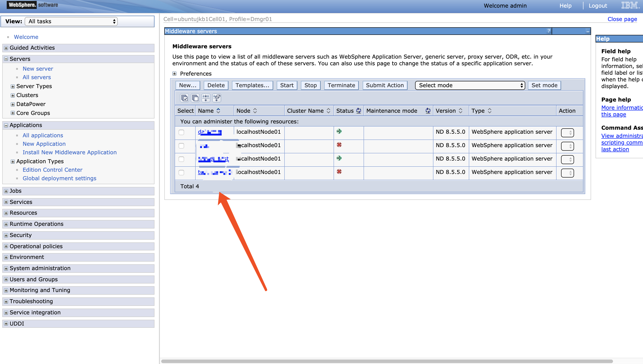The image size is (643, 364).
Task: Open Install New Middleware Application link
Action: 70,152
